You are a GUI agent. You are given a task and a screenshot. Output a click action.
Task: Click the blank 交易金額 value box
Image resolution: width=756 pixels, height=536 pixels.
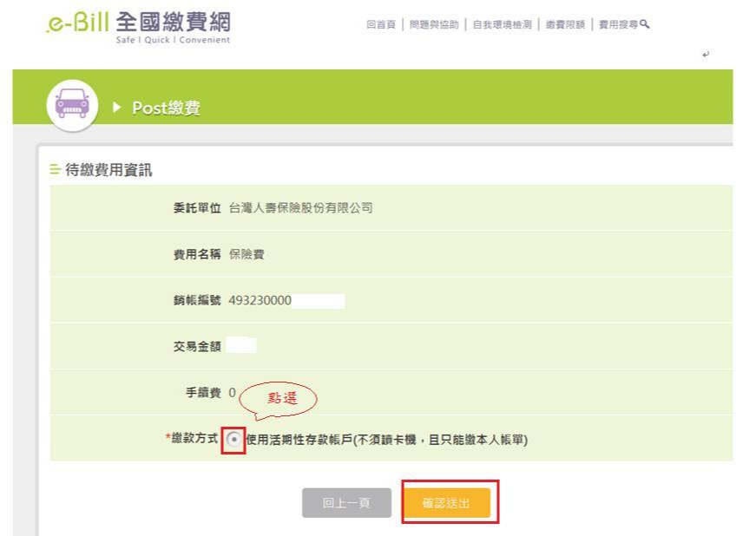(x=241, y=346)
